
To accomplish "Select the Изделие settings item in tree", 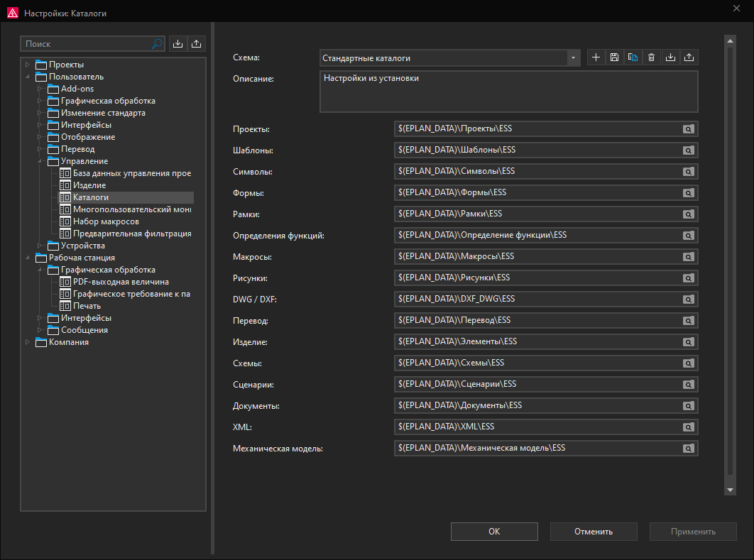I will pos(82,185).
